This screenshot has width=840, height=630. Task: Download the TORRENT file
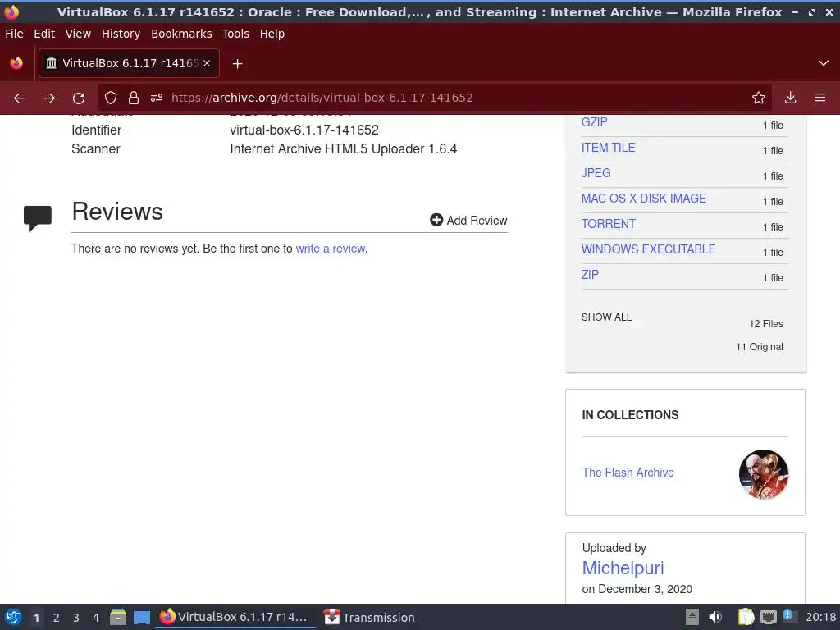point(608,224)
